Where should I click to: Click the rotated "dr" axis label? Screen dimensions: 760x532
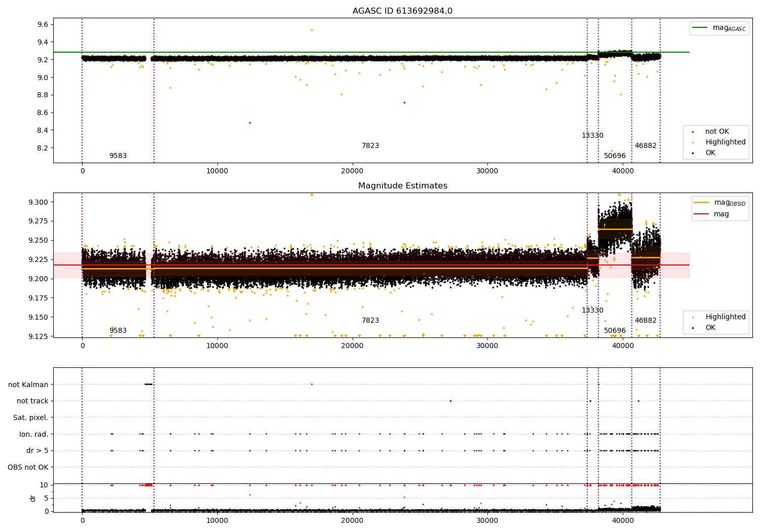(33, 498)
